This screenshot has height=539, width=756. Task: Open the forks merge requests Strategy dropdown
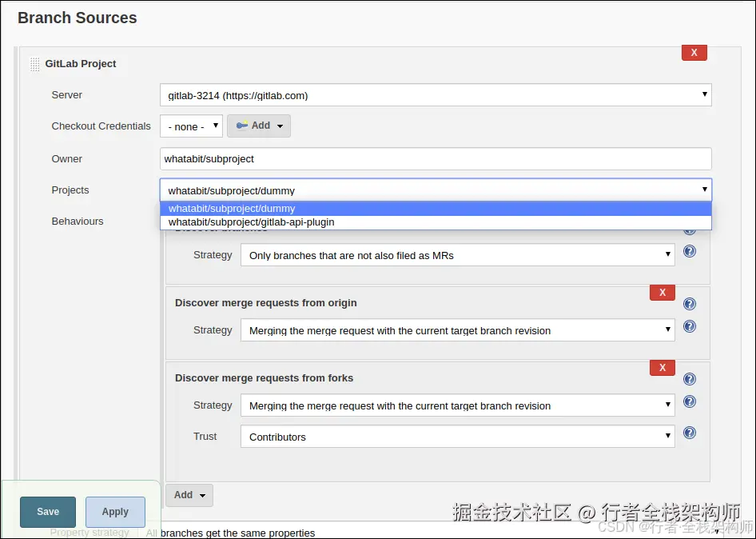point(458,405)
